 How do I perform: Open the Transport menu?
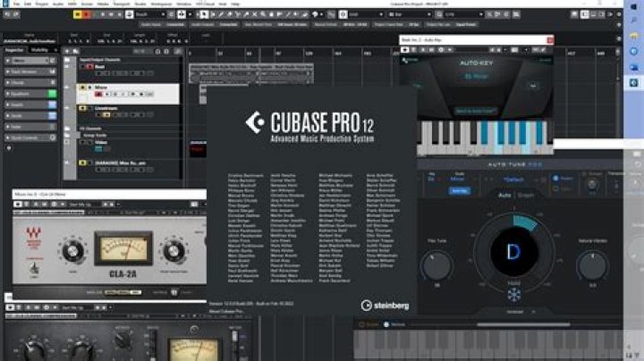(x=122, y=4)
